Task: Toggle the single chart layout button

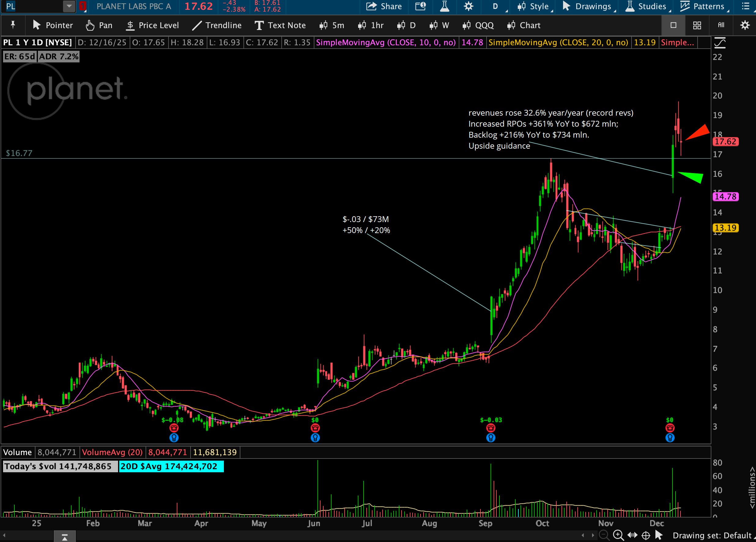Action: 673,25
